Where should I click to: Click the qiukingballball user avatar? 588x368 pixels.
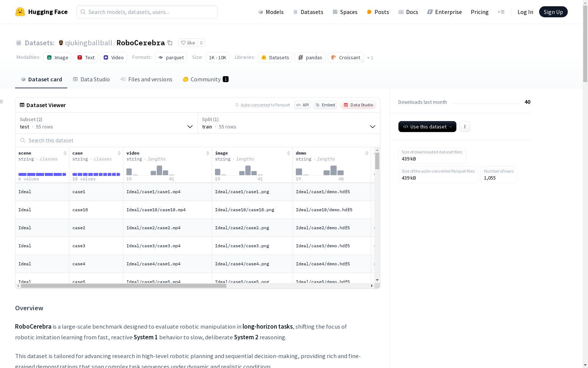click(61, 43)
